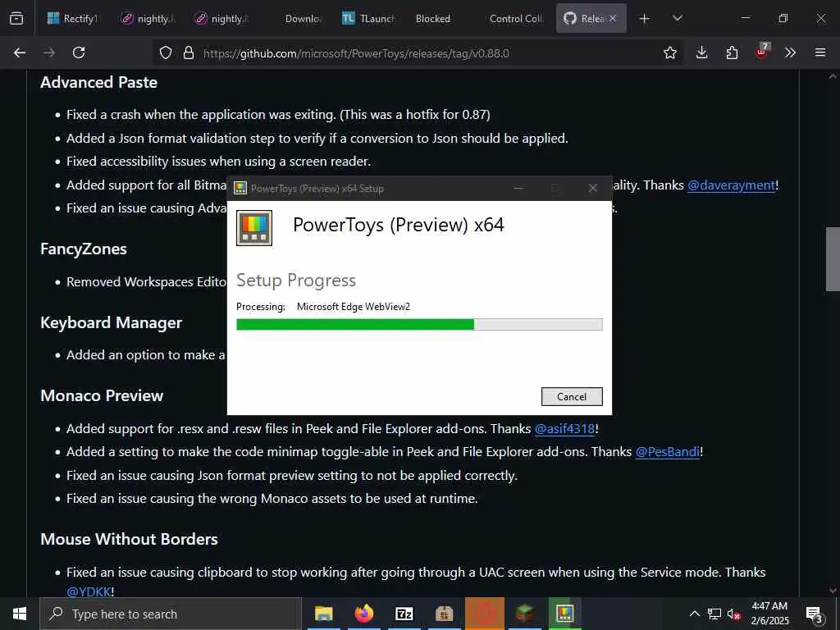Switch to the second nightly.link tab

pos(221,19)
